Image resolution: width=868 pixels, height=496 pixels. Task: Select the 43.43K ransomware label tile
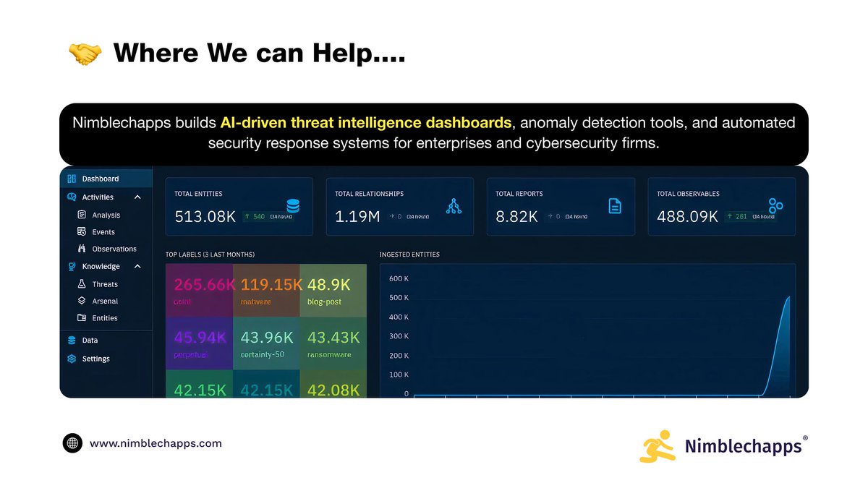(333, 344)
